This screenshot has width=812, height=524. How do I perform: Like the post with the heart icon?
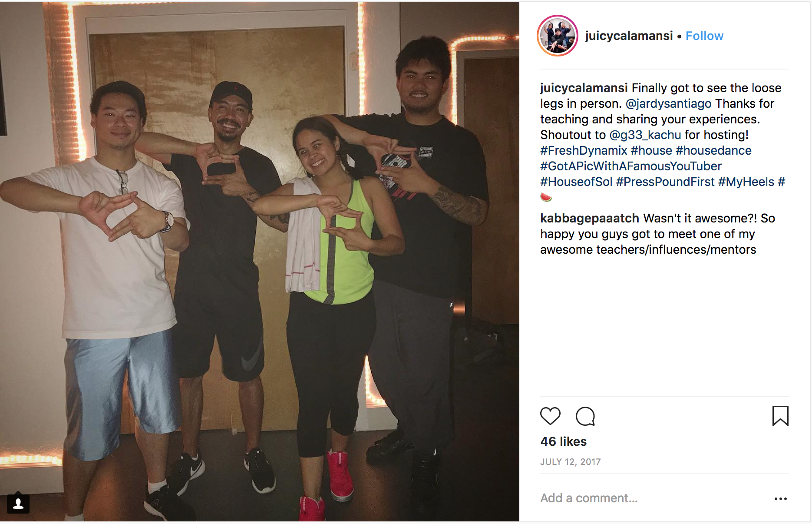(550, 416)
